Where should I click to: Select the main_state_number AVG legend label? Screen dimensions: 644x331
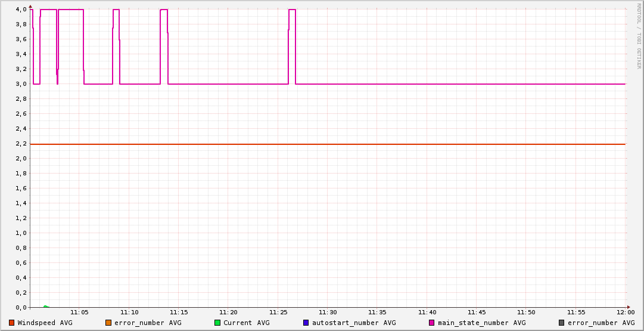[x=481, y=323]
